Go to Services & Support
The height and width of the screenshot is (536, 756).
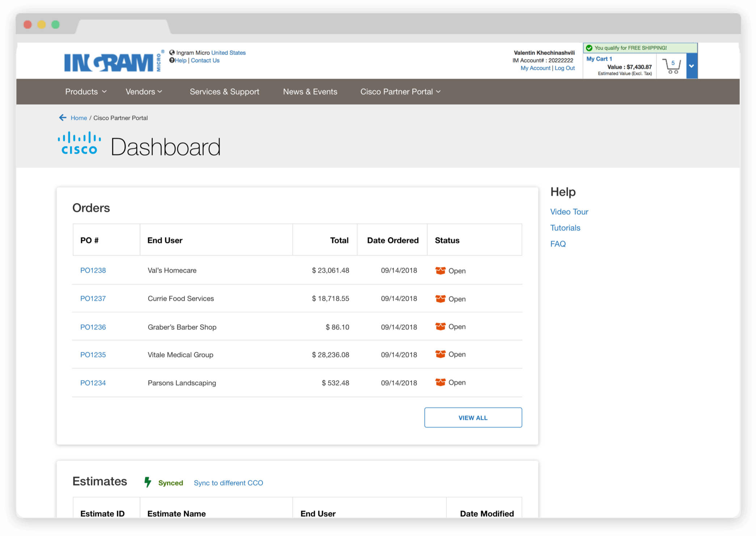224,92
